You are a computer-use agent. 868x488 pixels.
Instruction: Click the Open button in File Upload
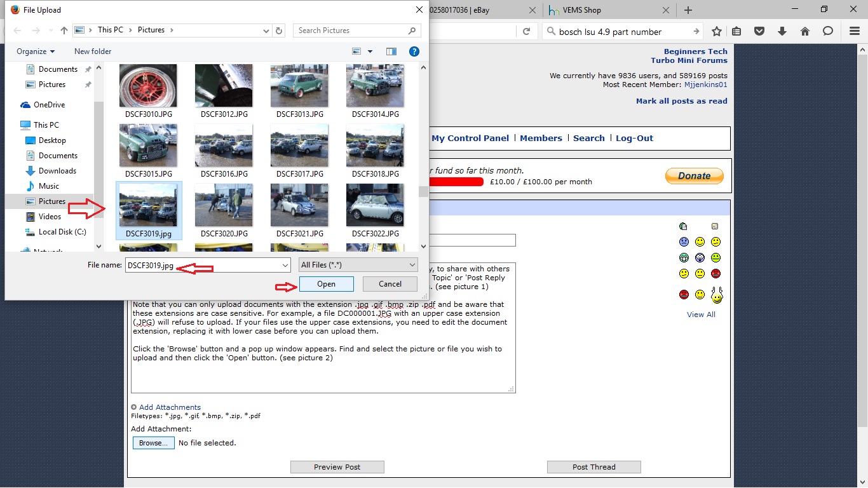click(326, 284)
